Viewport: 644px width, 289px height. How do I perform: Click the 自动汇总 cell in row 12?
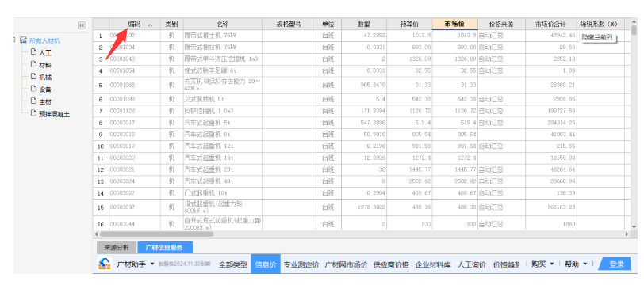coord(501,169)
